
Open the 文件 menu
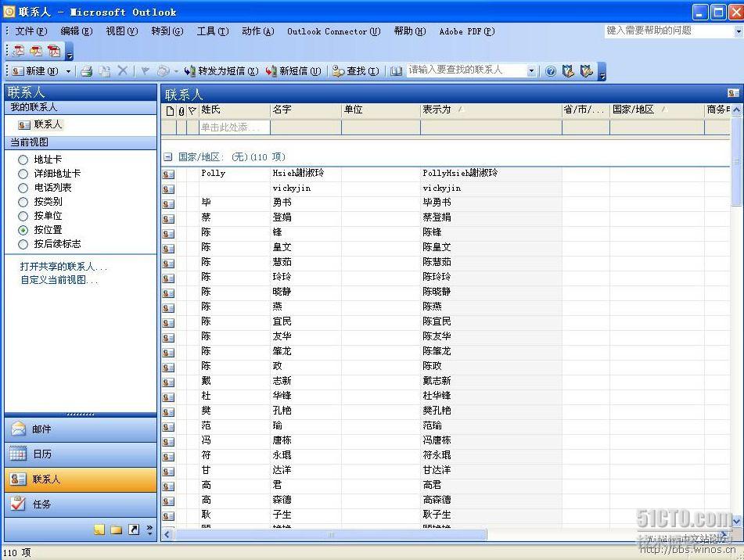31,31
